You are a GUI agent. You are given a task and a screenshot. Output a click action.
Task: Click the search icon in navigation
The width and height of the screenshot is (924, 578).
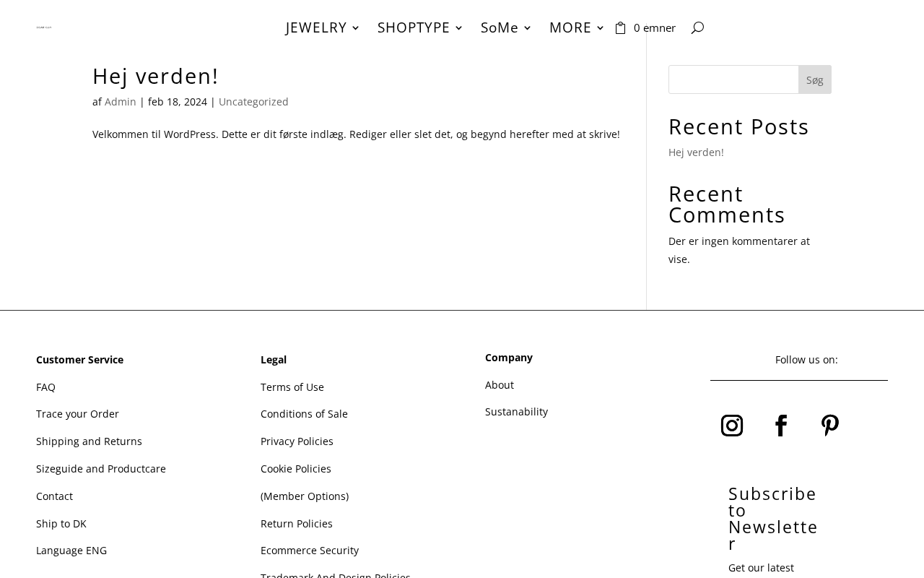(697, 27)
